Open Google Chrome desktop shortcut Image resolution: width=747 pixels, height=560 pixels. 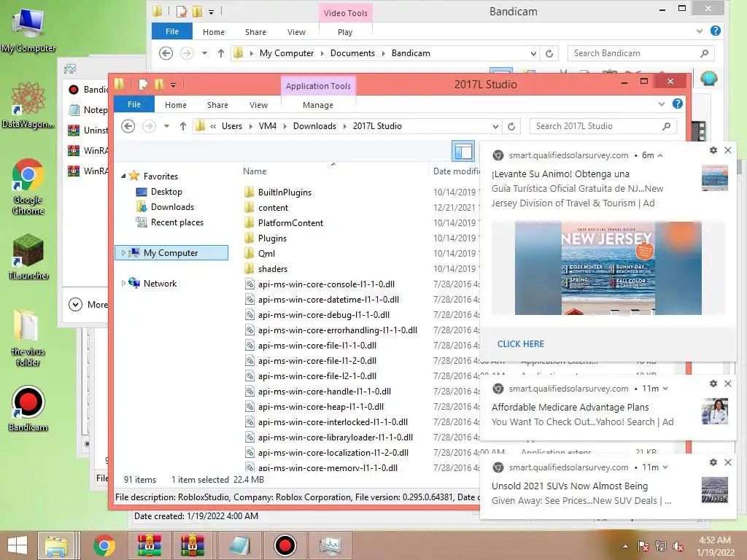[28, 187]
